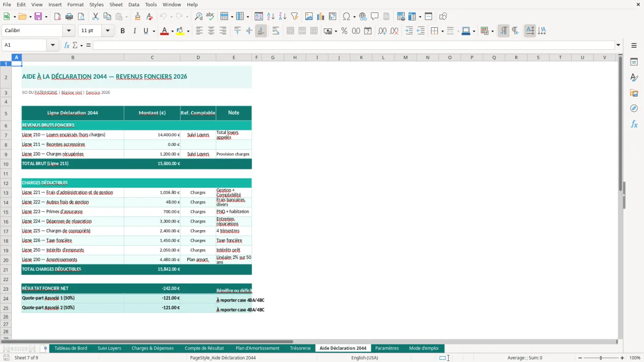Export directly as PDF
644x362 pixels.
click(57, 17)
